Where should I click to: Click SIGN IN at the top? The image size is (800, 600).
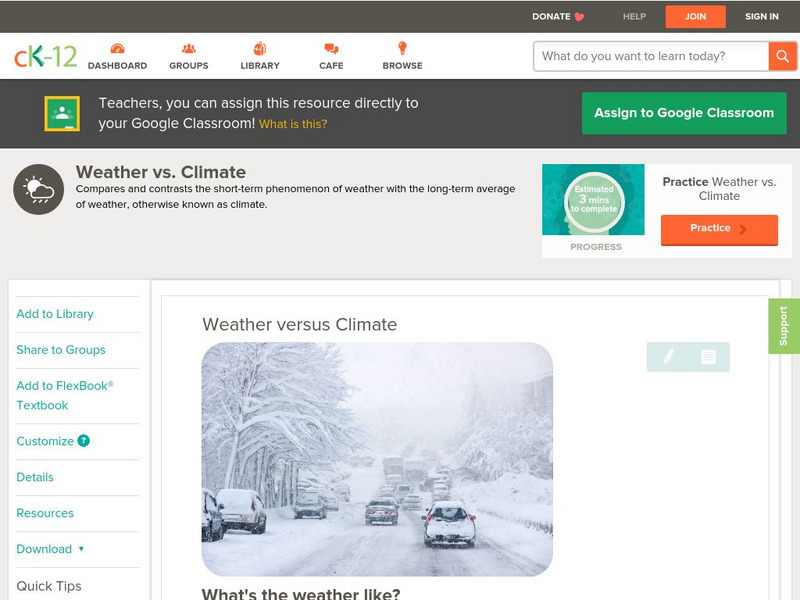pos(762,16)
